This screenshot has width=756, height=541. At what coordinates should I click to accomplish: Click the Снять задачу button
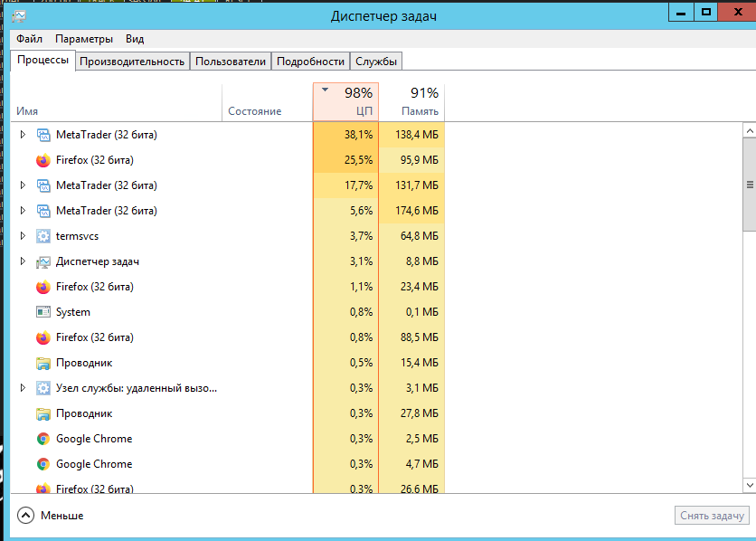coord(712,516)
